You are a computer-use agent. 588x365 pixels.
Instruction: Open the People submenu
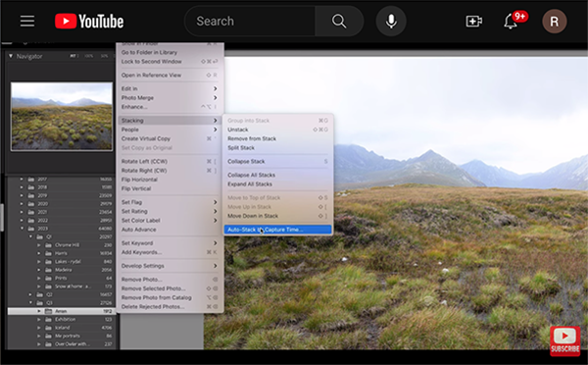[170, 130]
